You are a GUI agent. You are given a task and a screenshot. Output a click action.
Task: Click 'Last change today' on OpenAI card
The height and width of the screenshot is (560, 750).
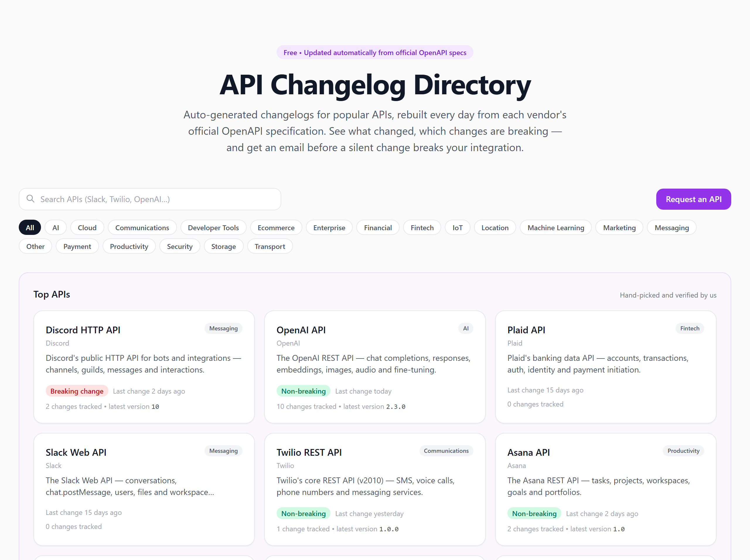point(363,391)
